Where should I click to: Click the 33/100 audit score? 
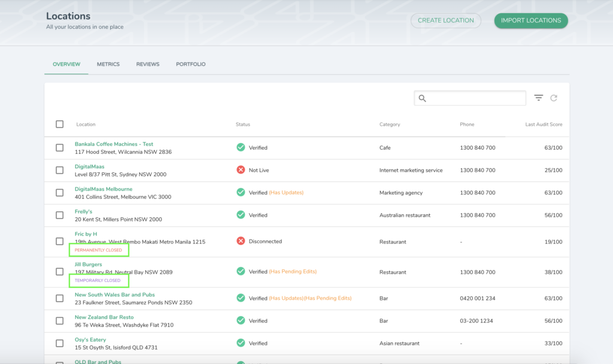pos(553,343)
